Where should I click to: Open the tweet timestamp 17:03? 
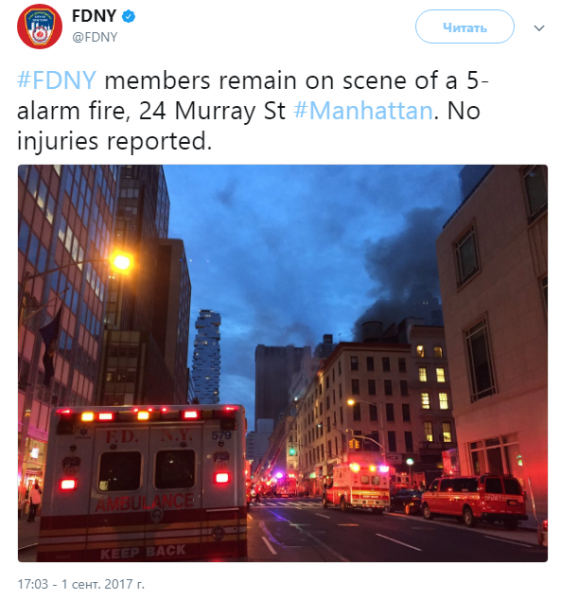(x=33, y=584)
